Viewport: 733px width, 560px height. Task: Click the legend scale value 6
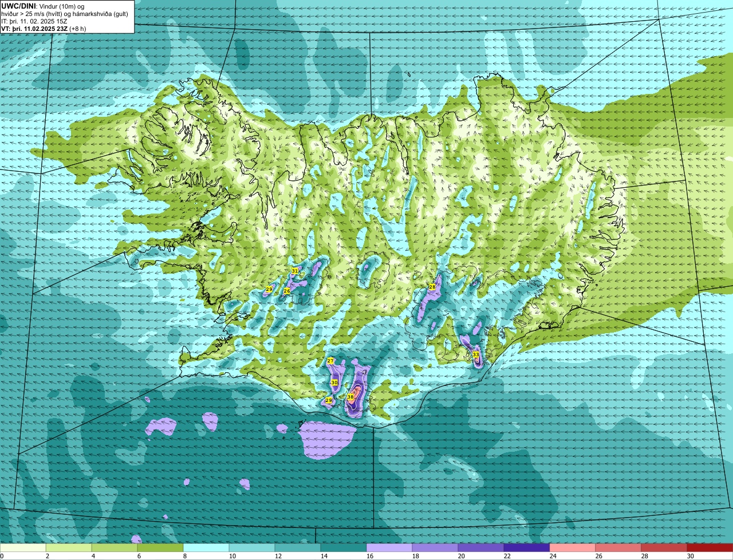(139, 556)
